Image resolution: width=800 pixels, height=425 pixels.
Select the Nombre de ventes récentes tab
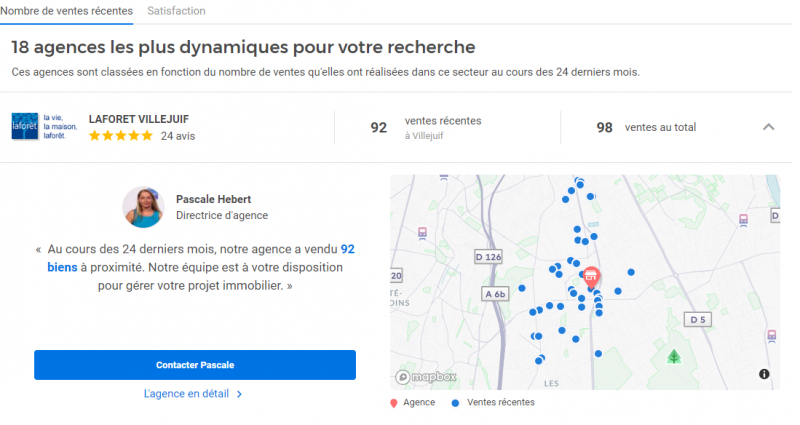pyautogui.click(x=66, y=11)
